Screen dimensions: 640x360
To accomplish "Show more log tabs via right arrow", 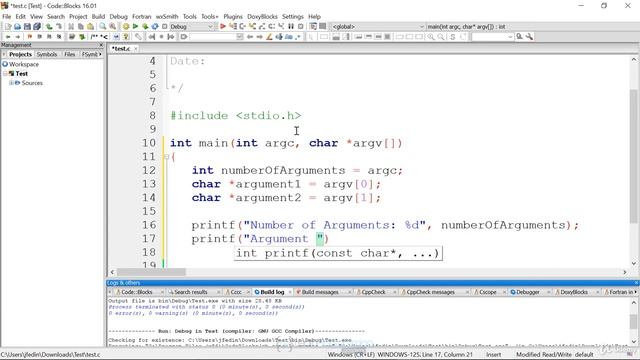I will click(x=636, y=292).
